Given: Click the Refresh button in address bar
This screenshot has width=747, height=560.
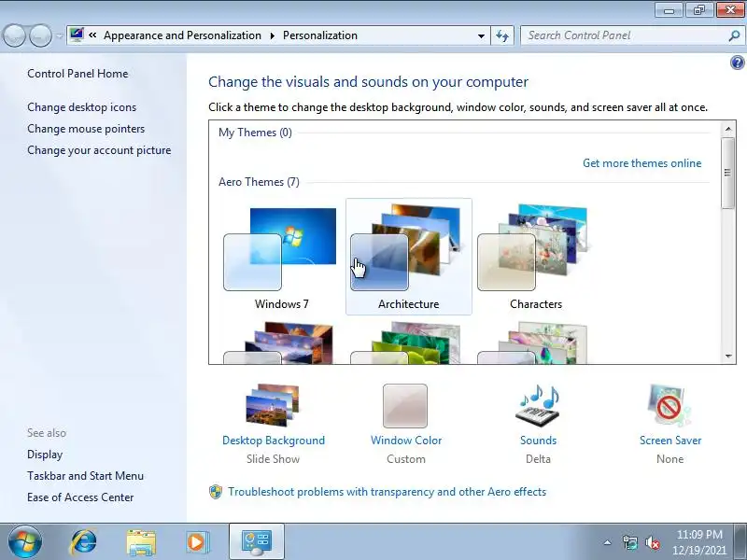Looking at the screenshot, I should [502, 35].
